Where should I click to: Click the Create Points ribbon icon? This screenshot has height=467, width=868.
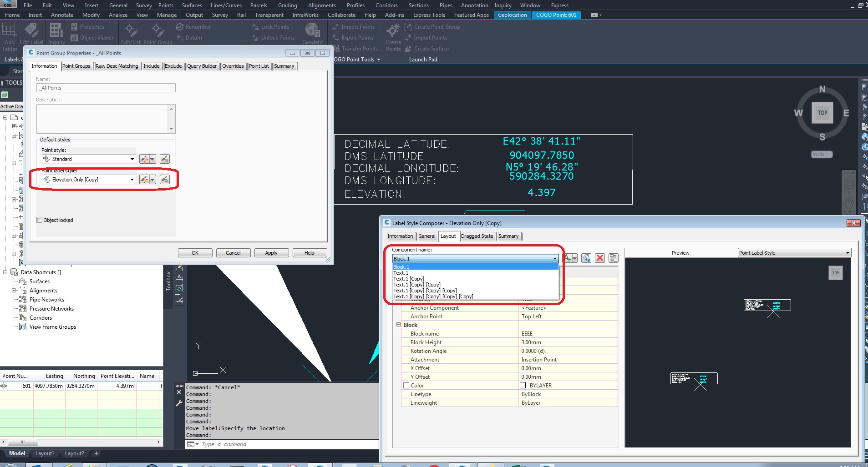(x=393, y=30)
